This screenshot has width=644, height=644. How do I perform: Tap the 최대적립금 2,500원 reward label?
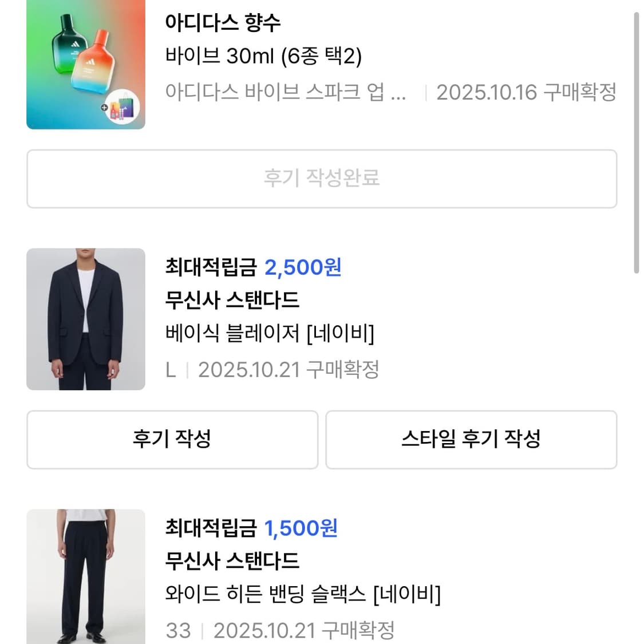[x=253, y=267]
